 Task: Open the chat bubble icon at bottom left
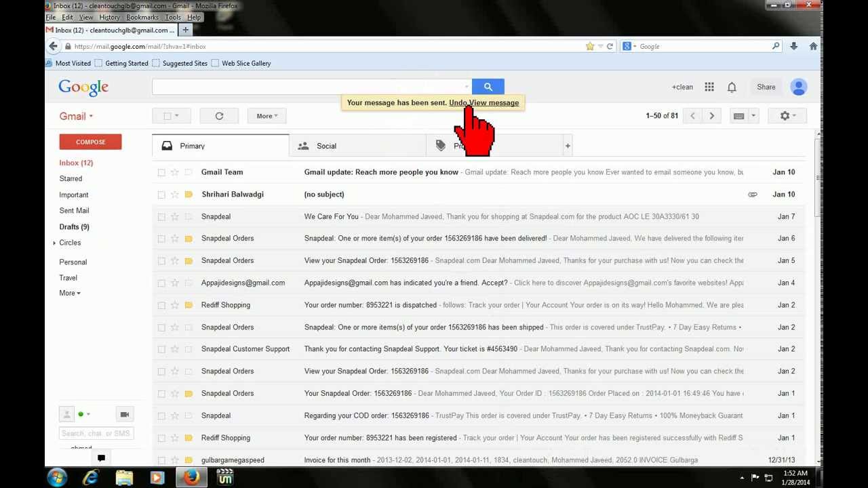(101, 458)
